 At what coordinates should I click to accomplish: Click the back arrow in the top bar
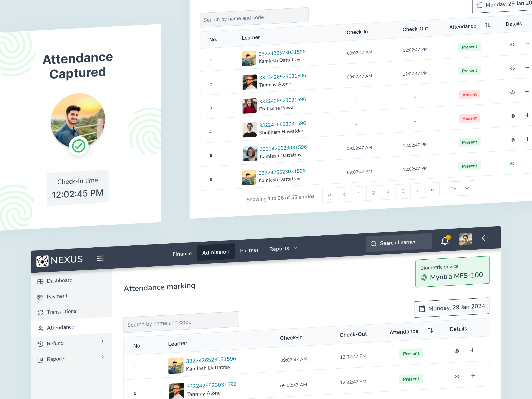[x=485, y=238]
